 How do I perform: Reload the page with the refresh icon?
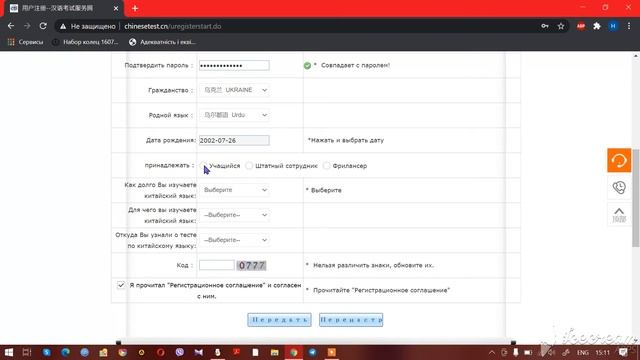(43, 26)
